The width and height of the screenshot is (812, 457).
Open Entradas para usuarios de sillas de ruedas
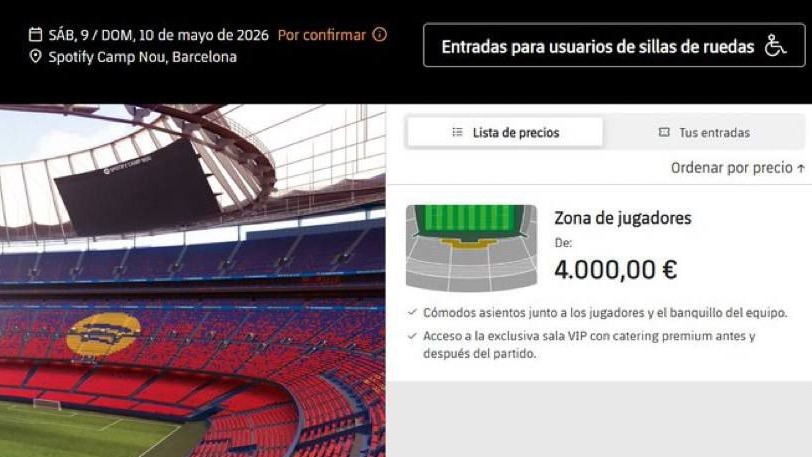[x=614, y=45]
